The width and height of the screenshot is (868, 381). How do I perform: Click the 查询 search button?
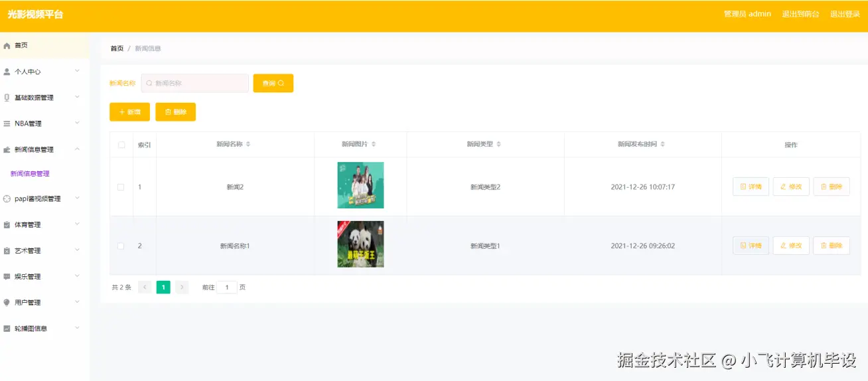click(x=273, y=83)
